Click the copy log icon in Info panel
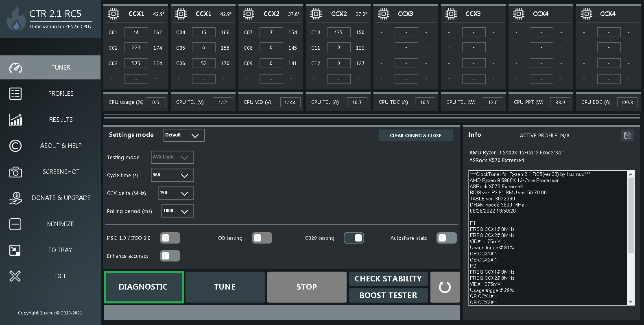This screenshot has height=325, width=644. [x=627, y=136]
